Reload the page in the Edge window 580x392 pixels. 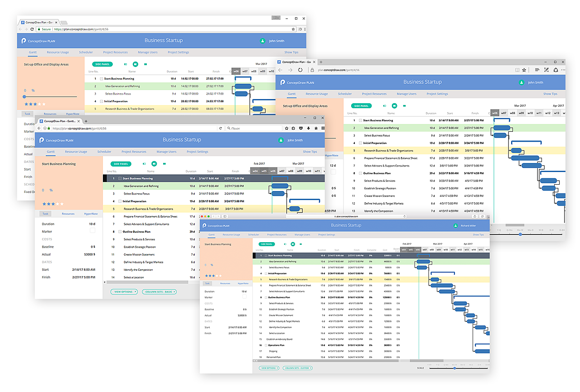(x=300, y=70)
